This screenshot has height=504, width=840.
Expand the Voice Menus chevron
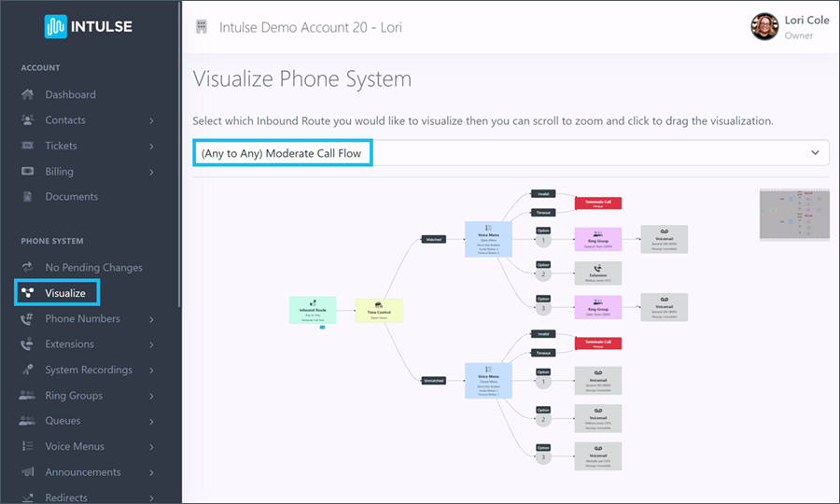(151, 447)
